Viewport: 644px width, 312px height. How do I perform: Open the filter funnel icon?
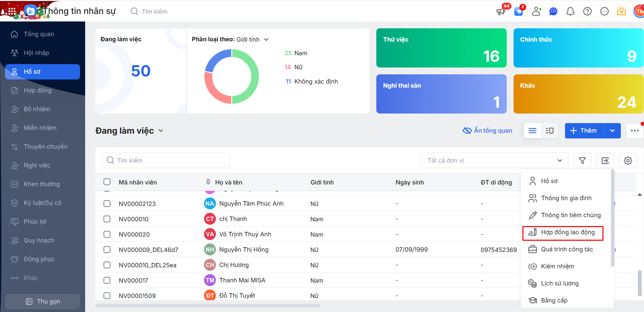[x=582, y=161]
